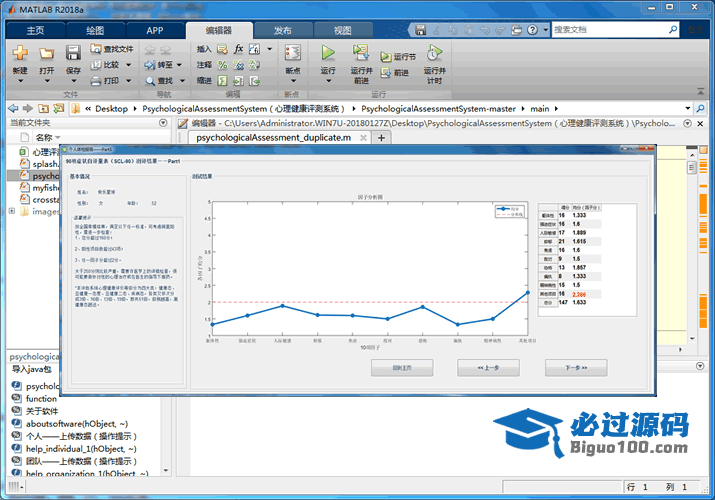715x500 pixels.
Task: Expand the images folder tree node
Action: [12, 211]
